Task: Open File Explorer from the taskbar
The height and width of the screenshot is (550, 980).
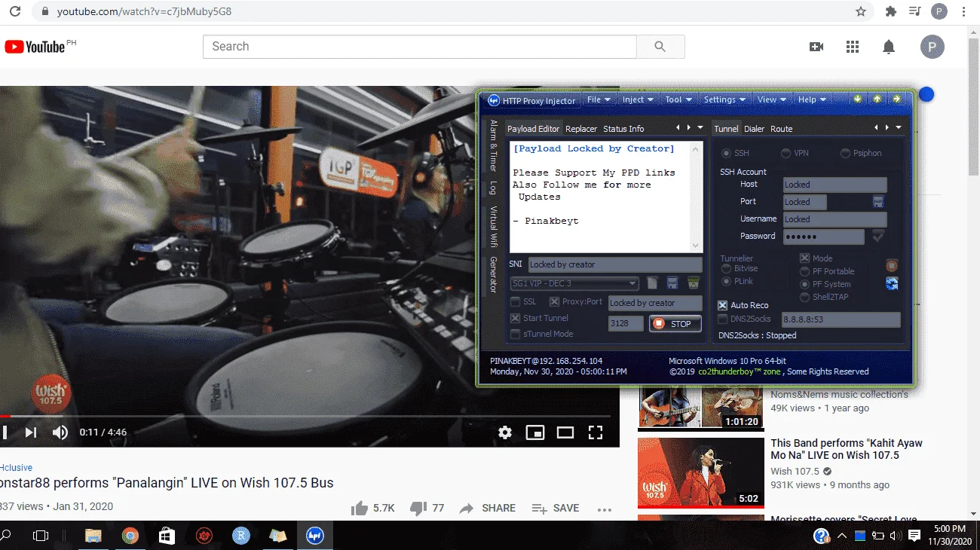Action: pyautogui.click(x=93, y=536)
